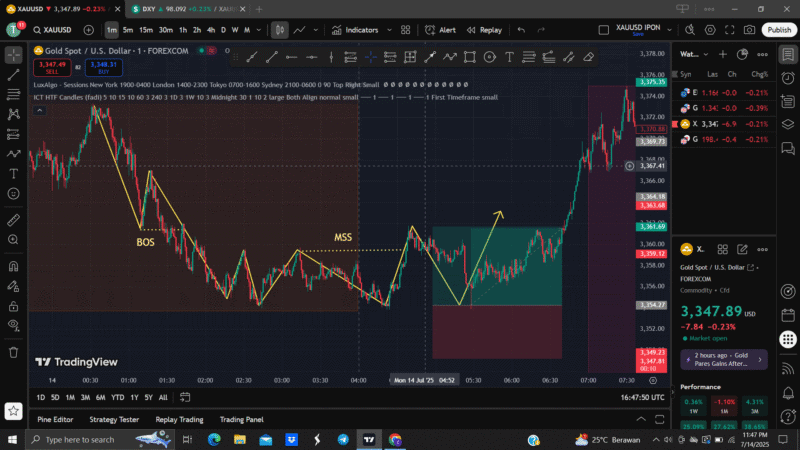The width and height of the screenshot is (800, 450).
Task: Click the red SELL price button
Action: tap(50, 67)
